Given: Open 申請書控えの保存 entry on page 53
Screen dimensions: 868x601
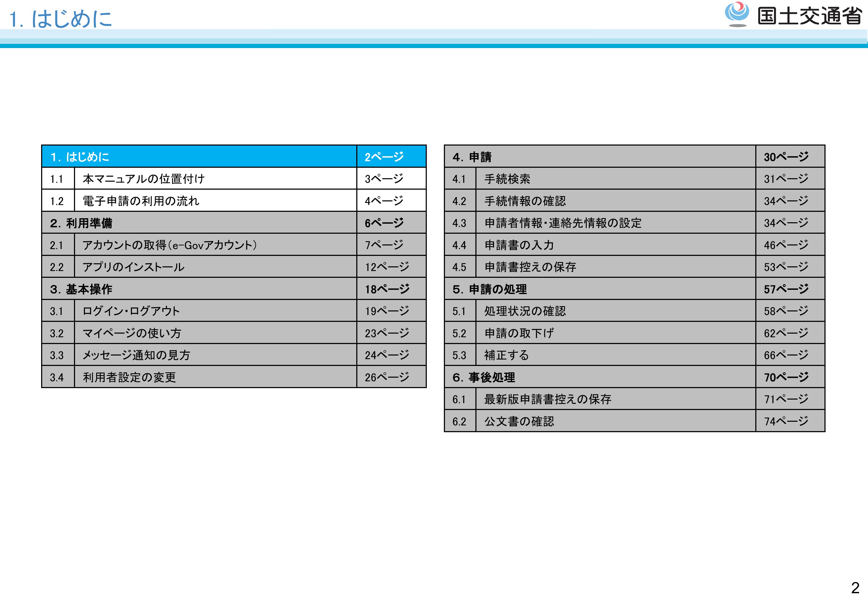Looking at the screenshot, I should click(530, 267).
